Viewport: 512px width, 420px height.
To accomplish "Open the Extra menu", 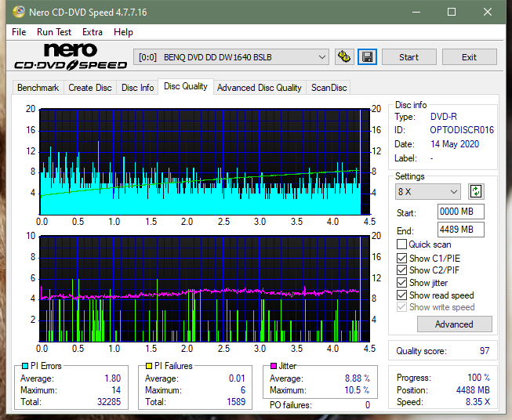I will click(93, 32).
